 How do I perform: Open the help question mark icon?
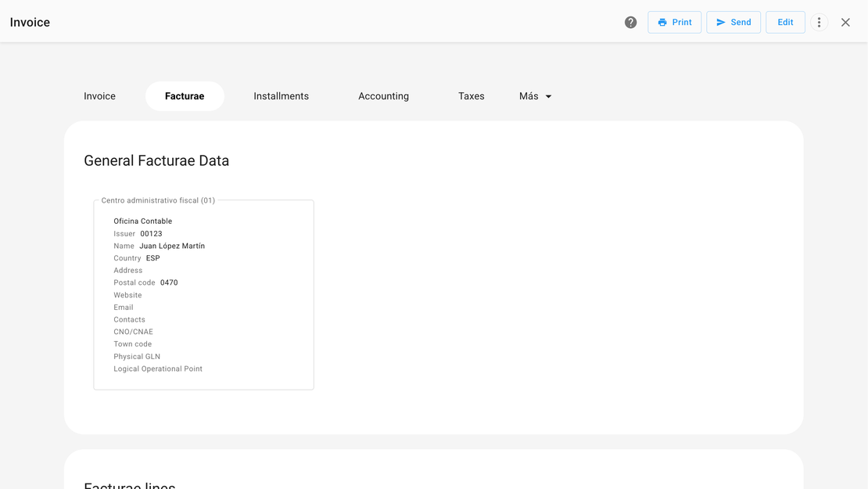coord(630,23)
